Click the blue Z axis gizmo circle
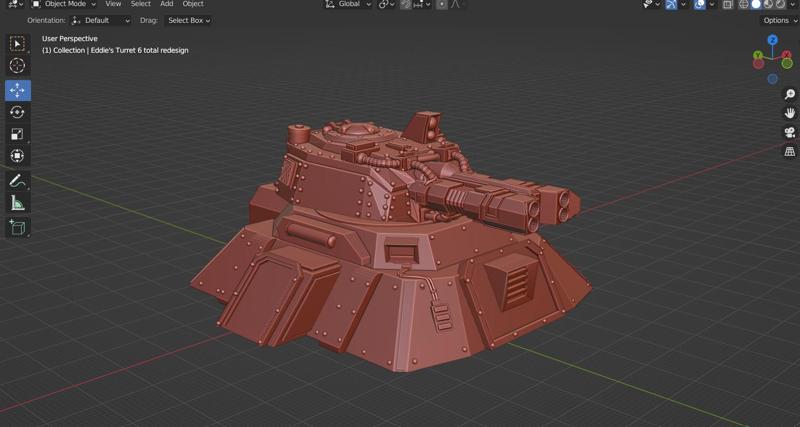This screenshot has width=800, height=427. tap(772, 40)
